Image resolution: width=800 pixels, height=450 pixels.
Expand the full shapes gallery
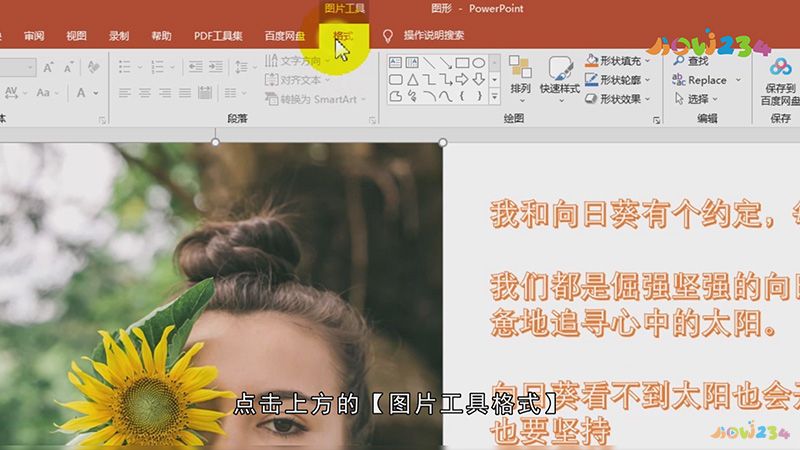point(494,96)
